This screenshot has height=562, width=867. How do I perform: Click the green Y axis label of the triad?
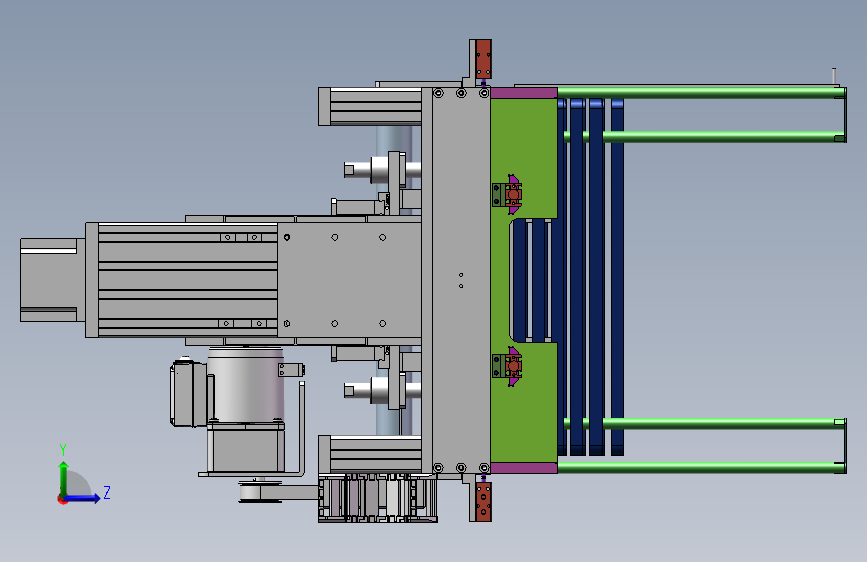tap(63, 449)
